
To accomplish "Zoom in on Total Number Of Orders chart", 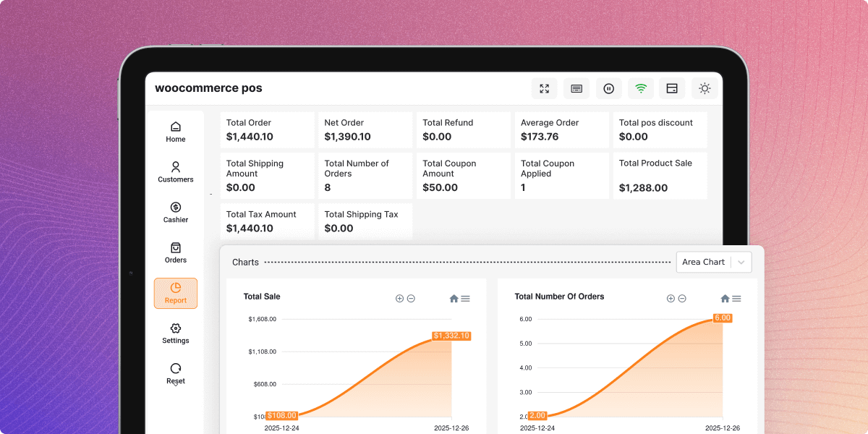I will pos(671,298).
